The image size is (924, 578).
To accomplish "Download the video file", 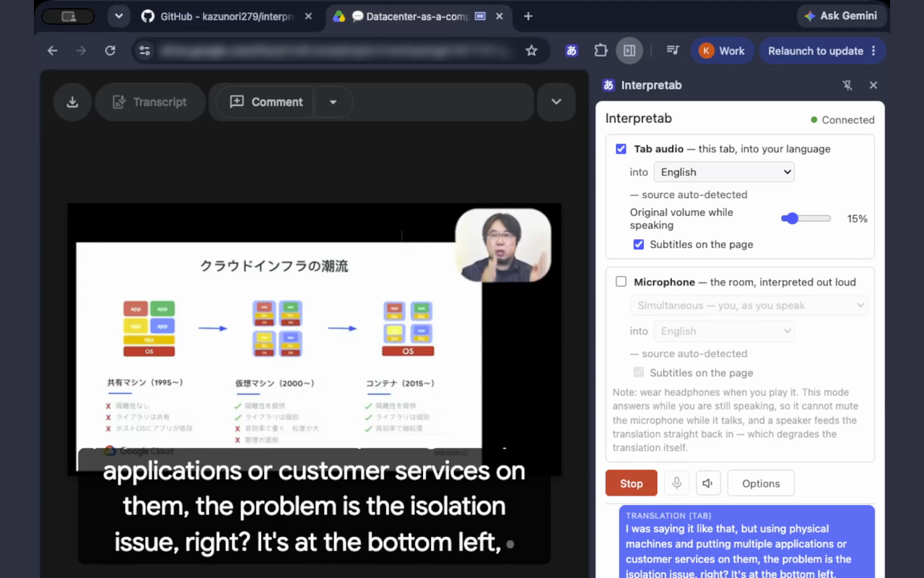I will point(72,102).
